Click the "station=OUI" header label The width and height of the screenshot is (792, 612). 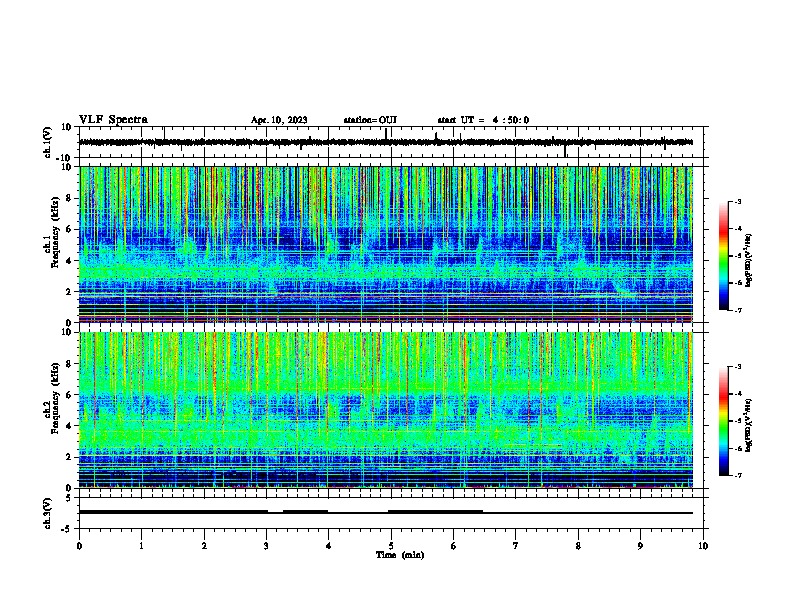[370, 120]
